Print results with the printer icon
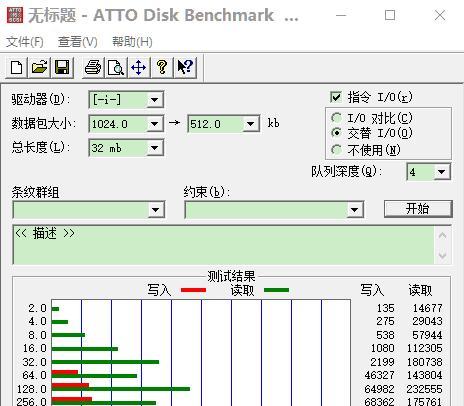Viewport: 464px width, 406px height. 93,67
